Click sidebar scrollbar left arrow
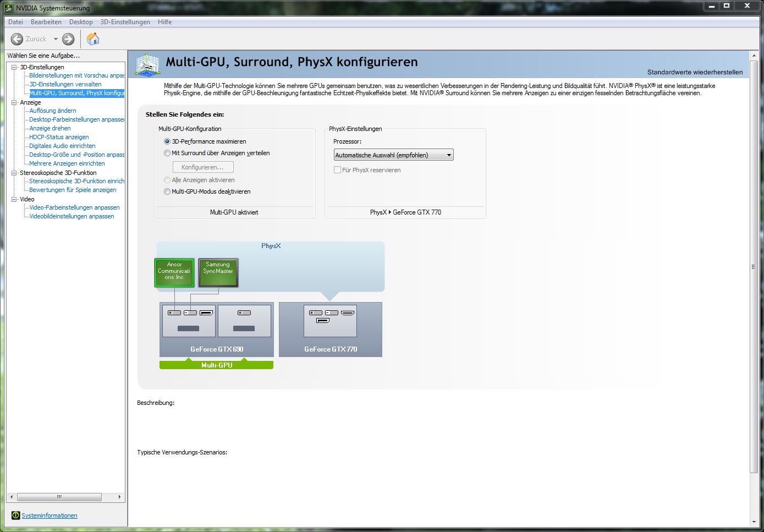This screenshot has height=532, width=764. [12, 497]
